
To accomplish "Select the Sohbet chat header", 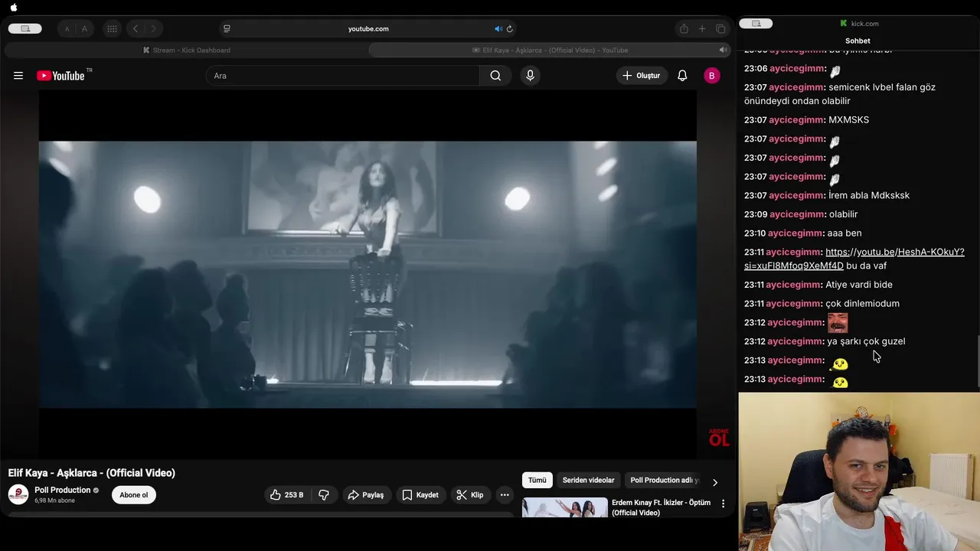I will coord(857,41).
